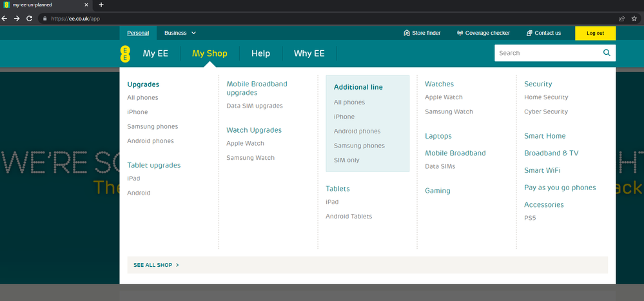Open Gaming link
Screen dimensions: 644x301
438,191
